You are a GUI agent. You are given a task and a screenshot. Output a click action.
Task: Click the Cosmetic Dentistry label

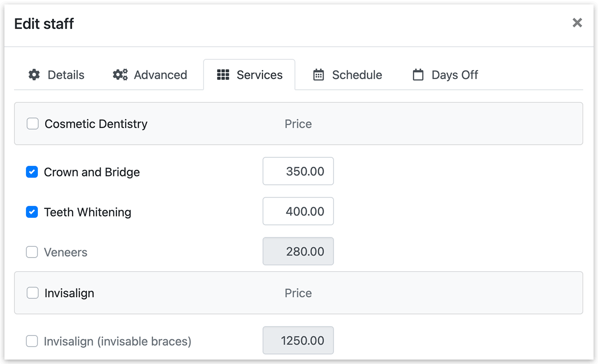pos(96,124)
